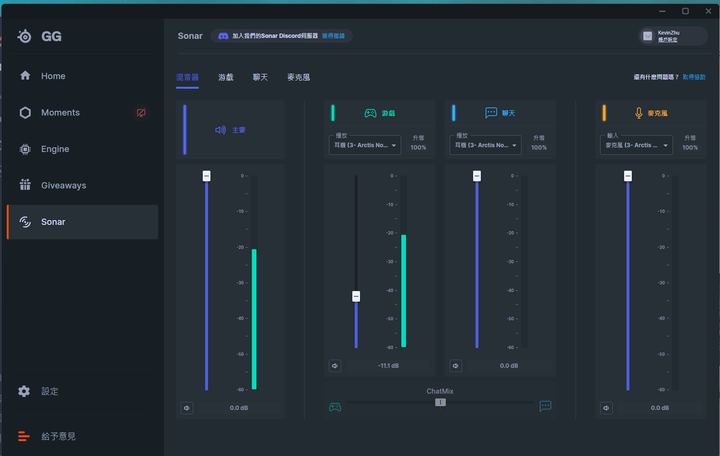Screen dimensions: 720x456
Task: Open the game channel playback device dropdown
Action: (x=365, y=145)
